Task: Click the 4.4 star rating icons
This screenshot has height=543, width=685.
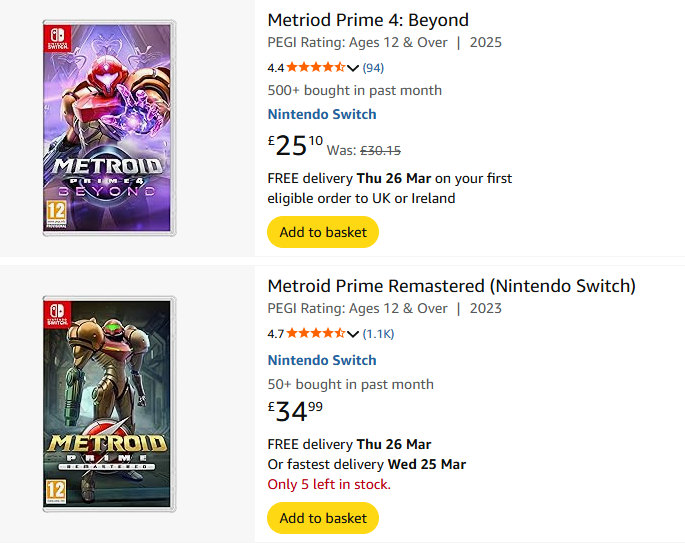Action: 315,67
